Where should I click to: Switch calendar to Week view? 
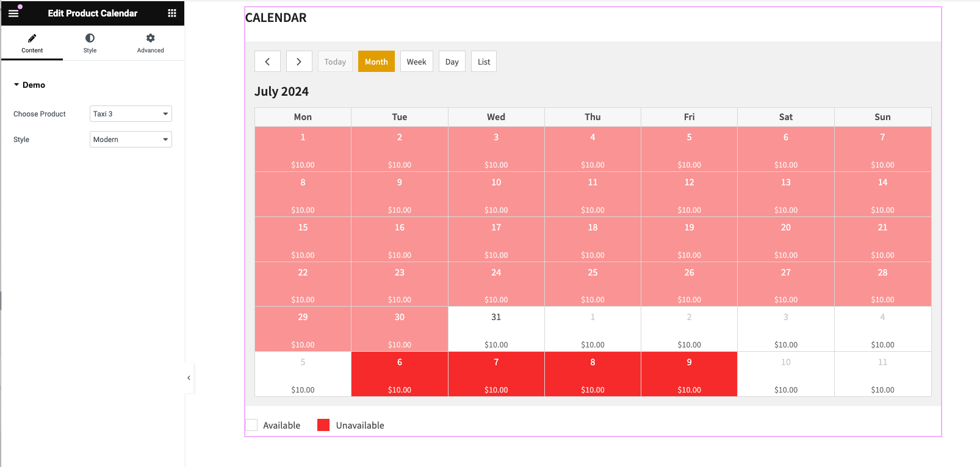coord(416,62)
